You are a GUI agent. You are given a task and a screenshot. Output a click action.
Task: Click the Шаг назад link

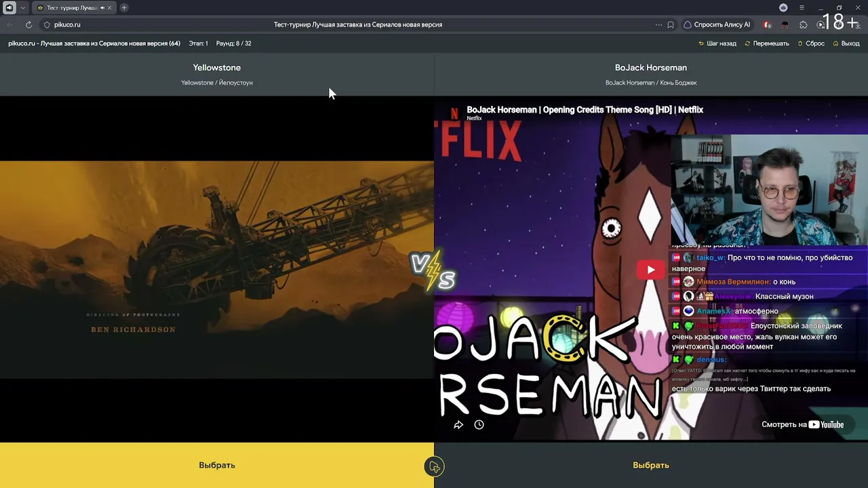[717, 43]
